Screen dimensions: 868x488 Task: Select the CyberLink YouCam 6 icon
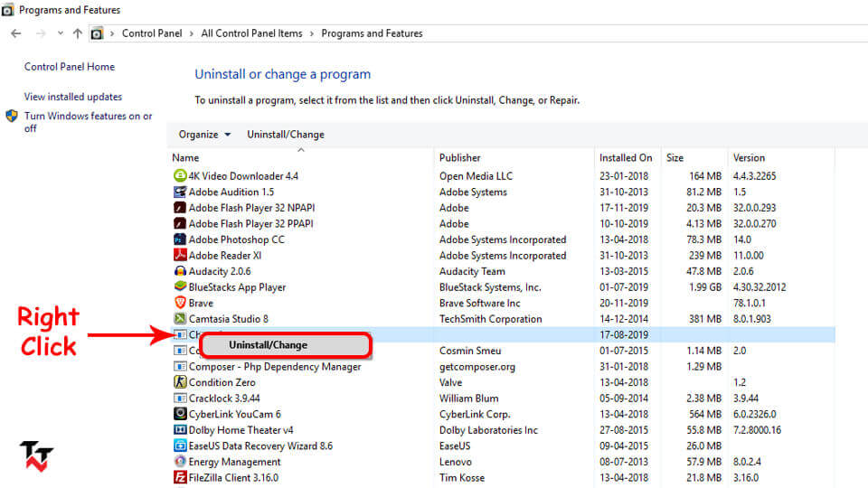point(180,414)
